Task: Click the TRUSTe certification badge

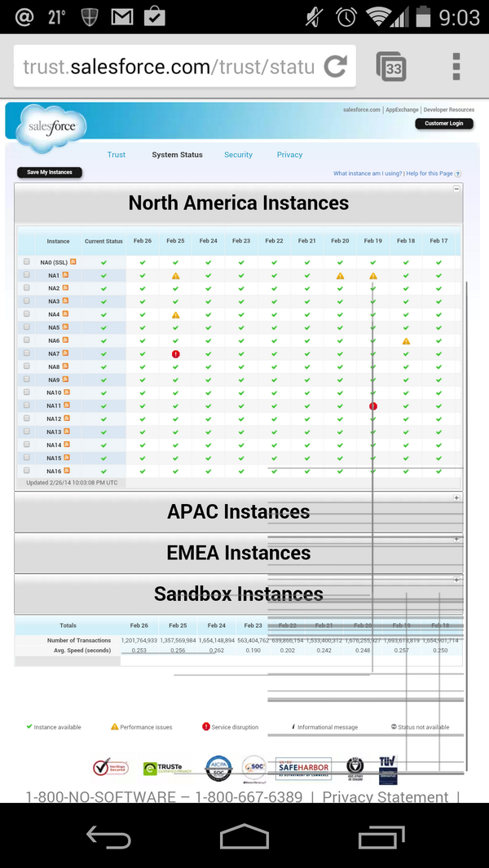Action: [167, 768]
